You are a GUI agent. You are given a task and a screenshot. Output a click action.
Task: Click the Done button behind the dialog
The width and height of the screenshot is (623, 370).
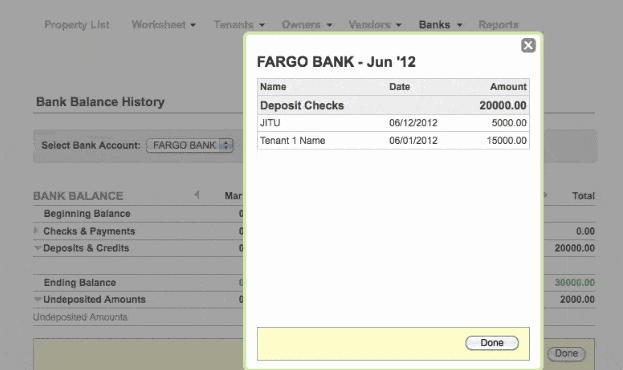(x=566, y=353)
